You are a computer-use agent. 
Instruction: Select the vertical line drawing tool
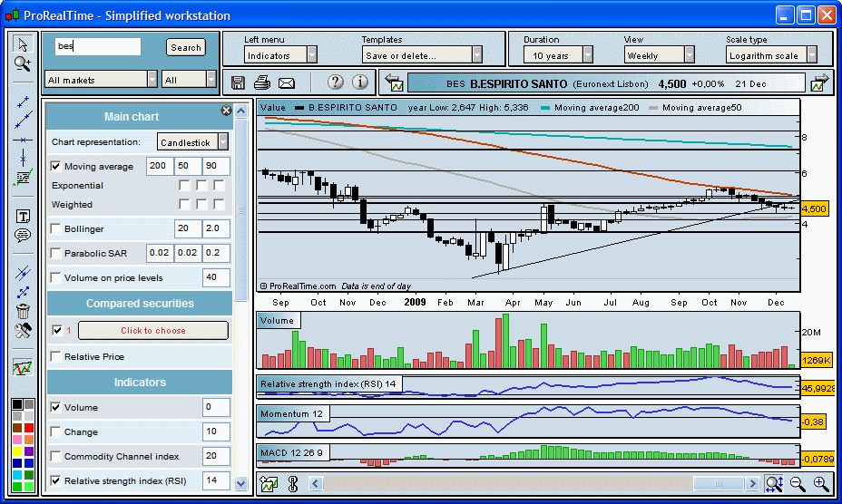(x=23, y=158)
